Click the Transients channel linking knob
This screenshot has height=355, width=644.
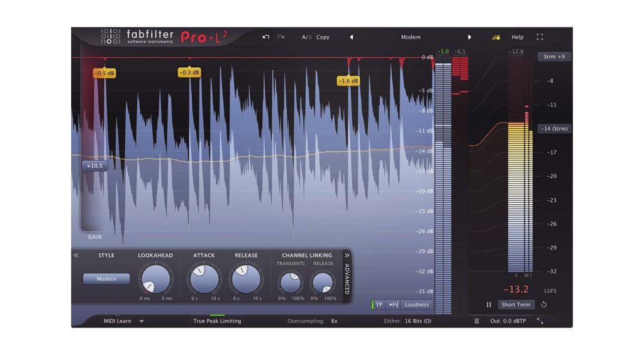[x=291, y=282]
